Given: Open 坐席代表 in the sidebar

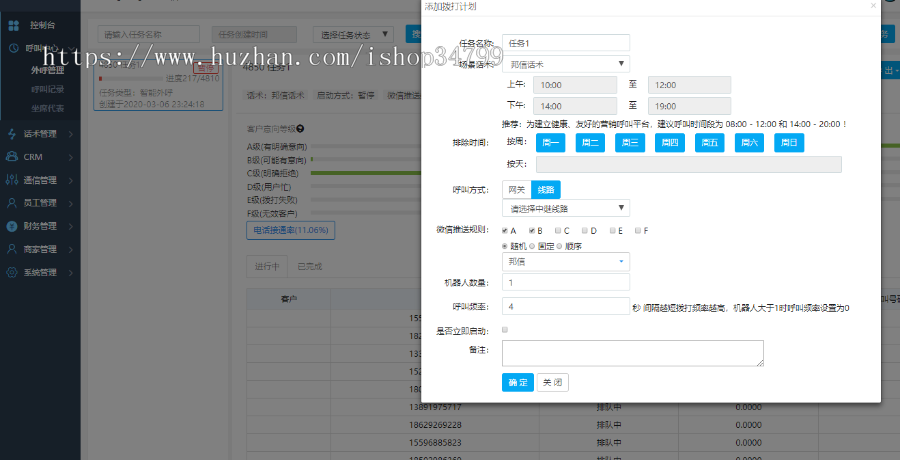Looking at the screenshot, I should 47,108.
